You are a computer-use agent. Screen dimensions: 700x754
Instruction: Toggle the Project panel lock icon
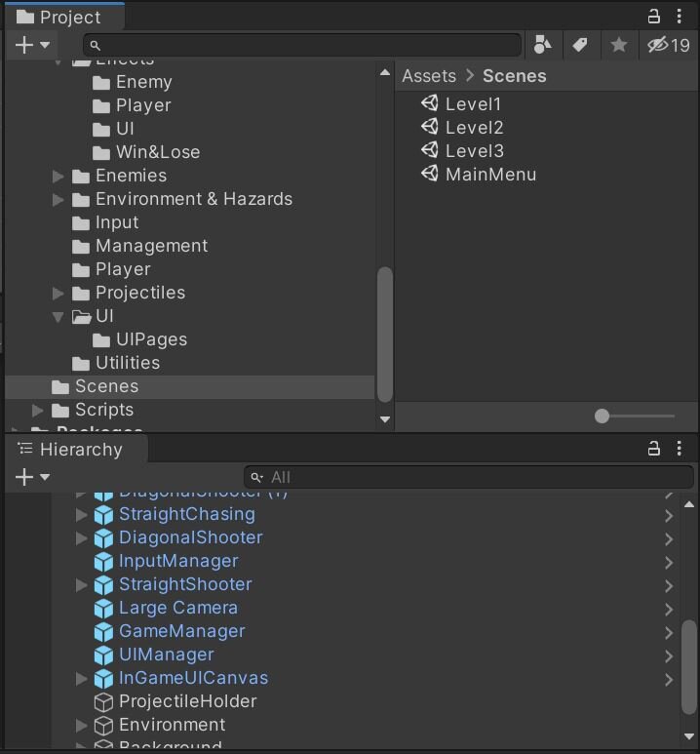coord(654,17)
